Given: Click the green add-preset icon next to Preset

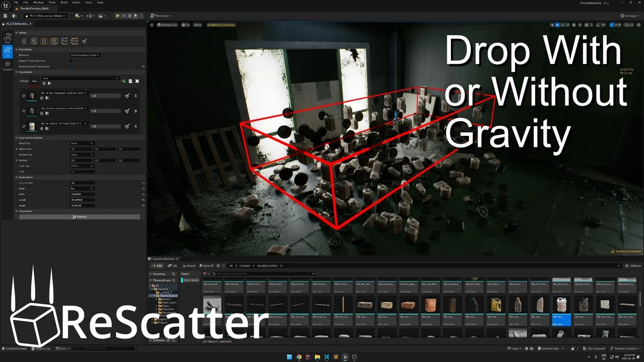Looking at the screenshot, I should coord(124,81).
